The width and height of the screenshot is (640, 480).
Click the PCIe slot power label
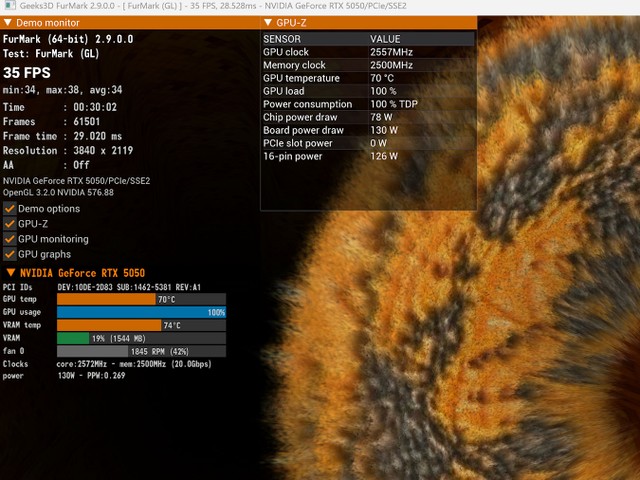coord(298,143)
